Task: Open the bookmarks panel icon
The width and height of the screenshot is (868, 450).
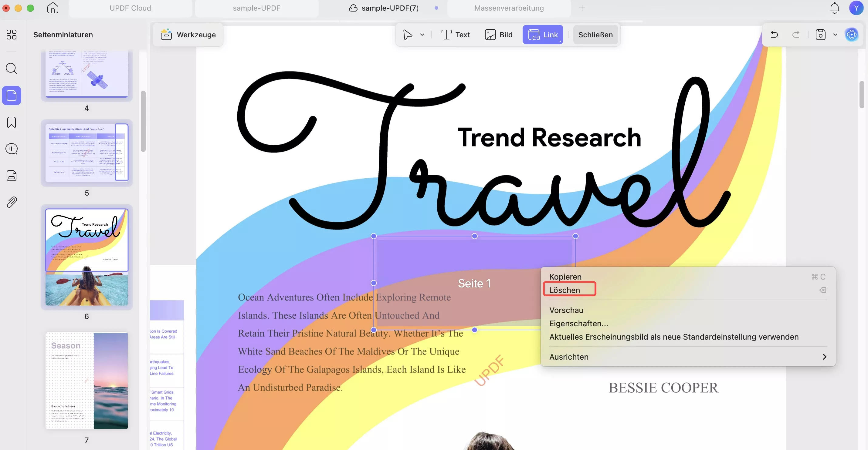Action: tap(12, 122)
